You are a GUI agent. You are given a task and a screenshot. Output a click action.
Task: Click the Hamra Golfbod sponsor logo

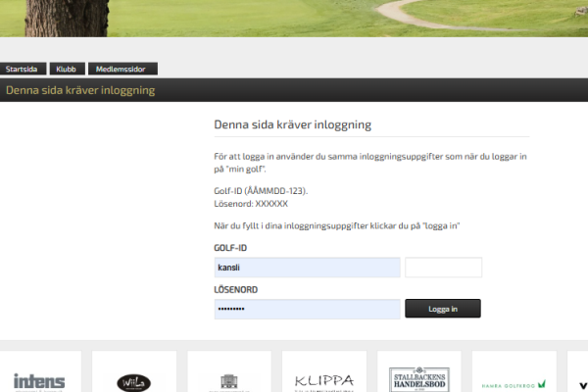coord(514,382)
